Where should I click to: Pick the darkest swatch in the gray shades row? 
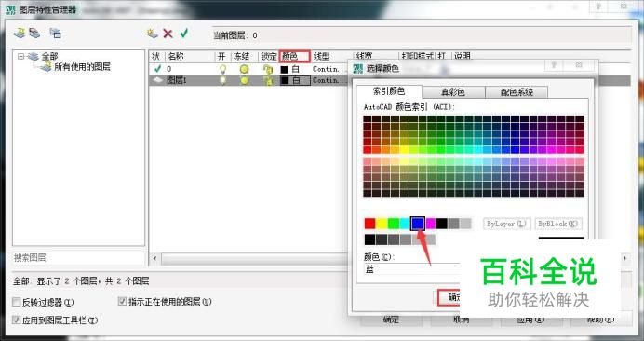click(x=370, y=239)
